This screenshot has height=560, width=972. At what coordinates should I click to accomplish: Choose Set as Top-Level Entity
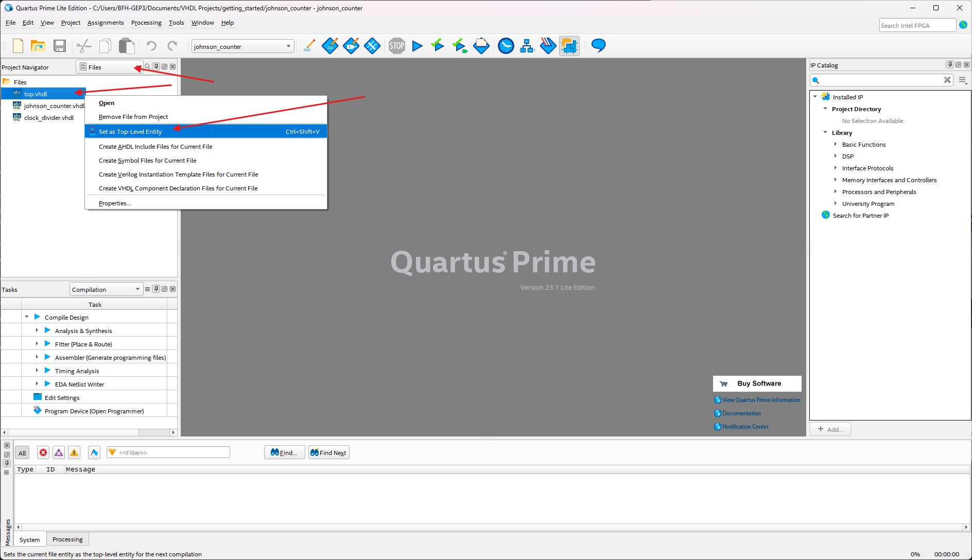click(x=206, y=132)
